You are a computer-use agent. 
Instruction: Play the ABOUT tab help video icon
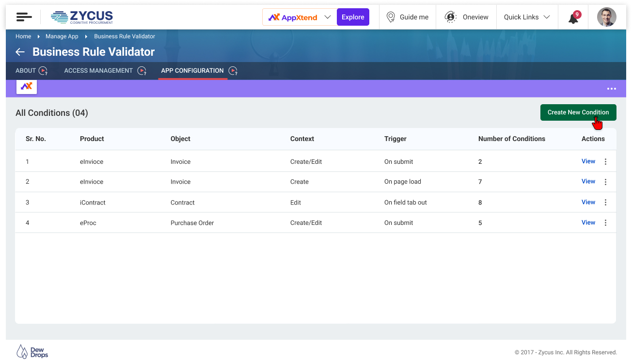click(43, 71)
